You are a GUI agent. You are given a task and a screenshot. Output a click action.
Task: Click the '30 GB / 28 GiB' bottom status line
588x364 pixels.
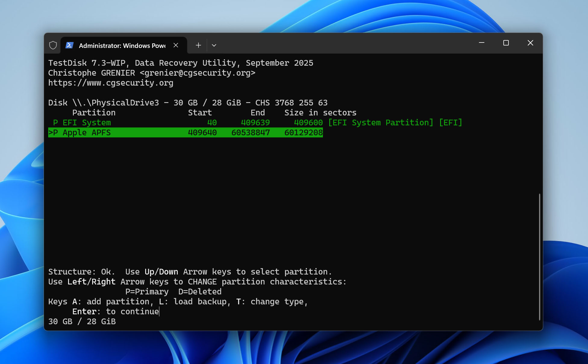point(82,322)
